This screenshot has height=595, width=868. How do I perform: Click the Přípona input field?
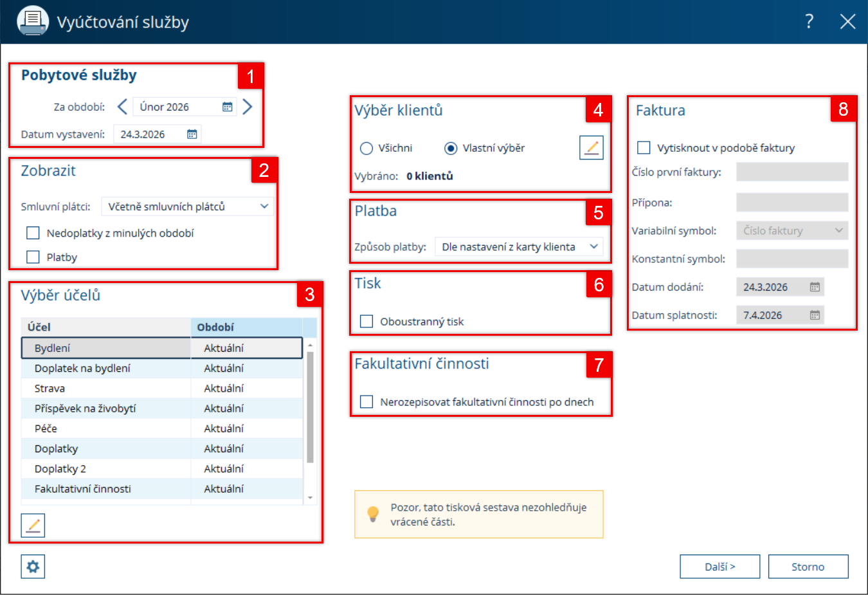(x=792, y=203)
